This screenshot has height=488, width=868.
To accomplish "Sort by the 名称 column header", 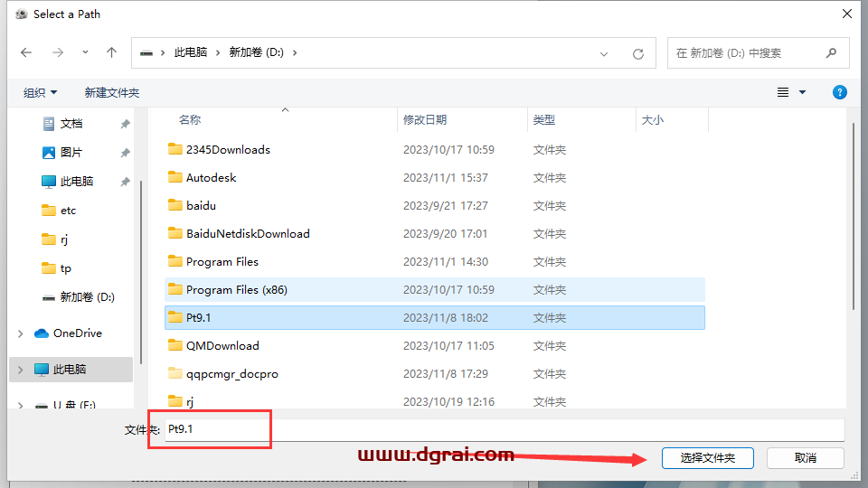I will click(x=190, y=120).
